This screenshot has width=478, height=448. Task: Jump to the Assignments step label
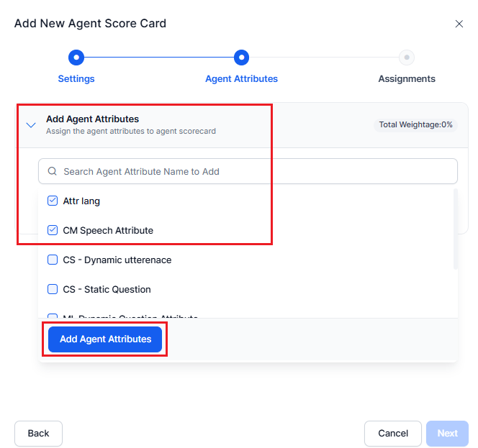[x=407, y=79]
